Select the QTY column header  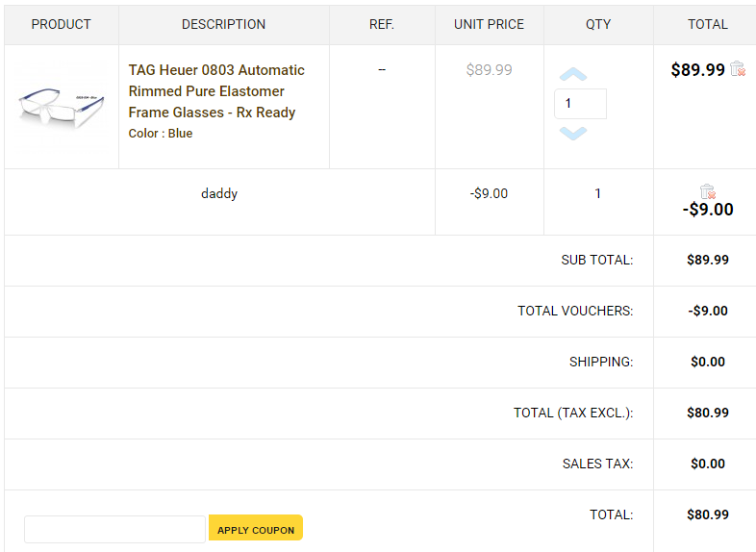click(598, 24)
